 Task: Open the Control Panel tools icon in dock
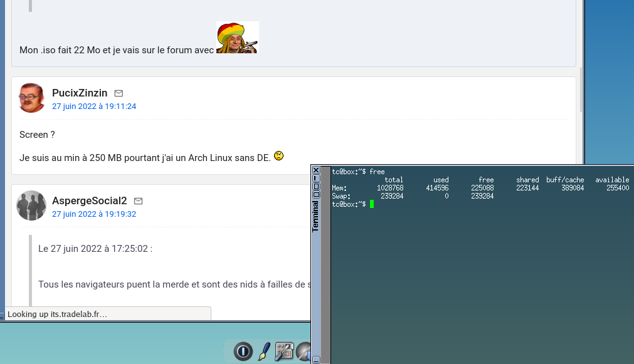(x=284, y=351)
